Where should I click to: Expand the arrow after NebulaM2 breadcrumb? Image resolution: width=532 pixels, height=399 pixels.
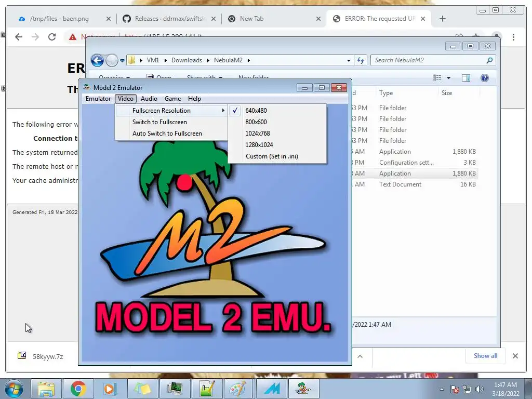coord(249,60)
